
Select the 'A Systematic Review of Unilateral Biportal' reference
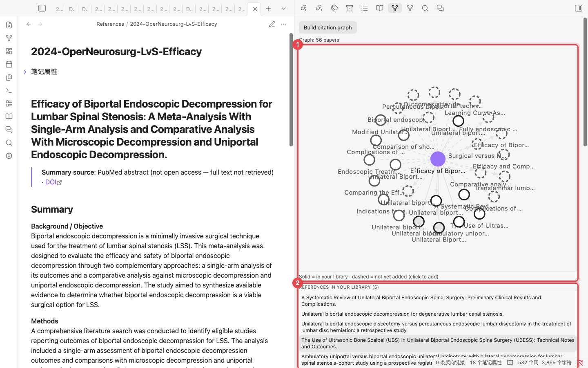[x=439, y=301]
